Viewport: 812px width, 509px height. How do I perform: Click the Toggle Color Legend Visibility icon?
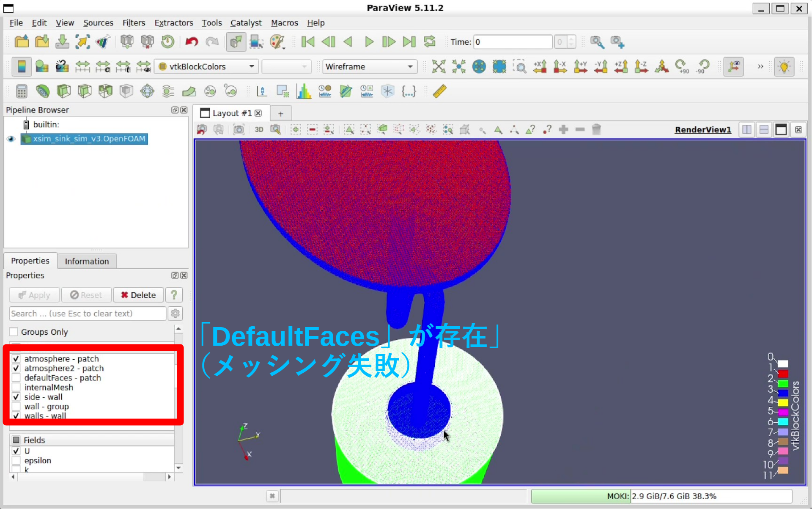coord(22,66)
